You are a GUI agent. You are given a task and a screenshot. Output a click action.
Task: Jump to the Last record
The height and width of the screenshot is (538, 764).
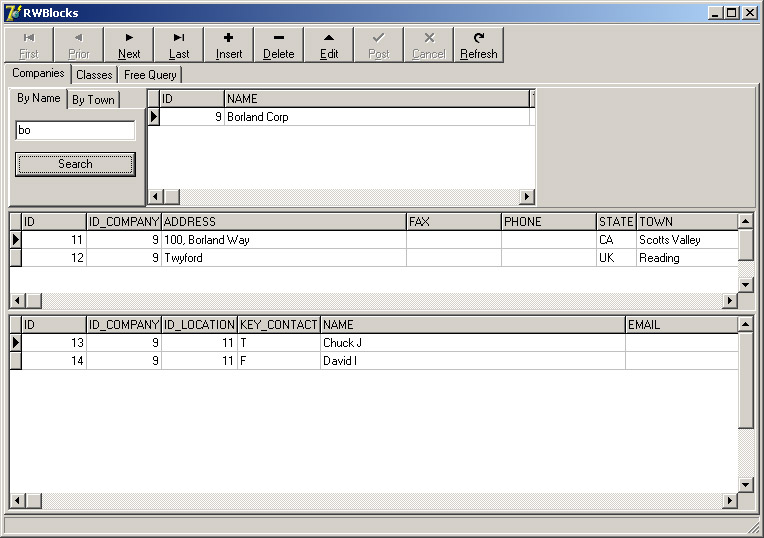(179, 44)
